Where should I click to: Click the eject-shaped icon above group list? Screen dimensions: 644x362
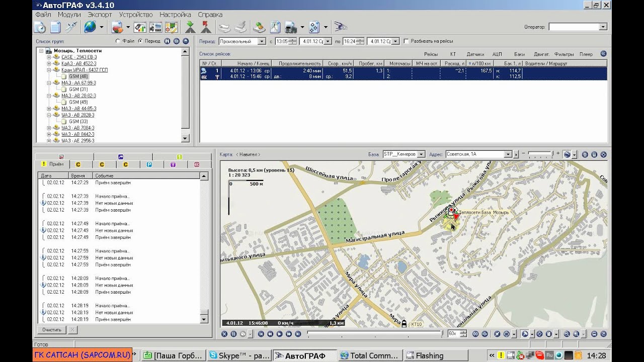(186, 41)
